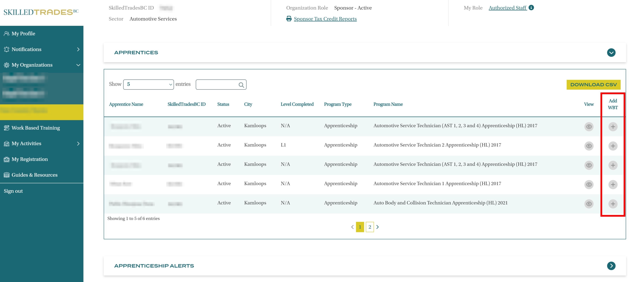644x282 pixels.
Task: Open the Sponsor Tax Credit Reports link
Action: pyautogui.click(x=325, y=19)
